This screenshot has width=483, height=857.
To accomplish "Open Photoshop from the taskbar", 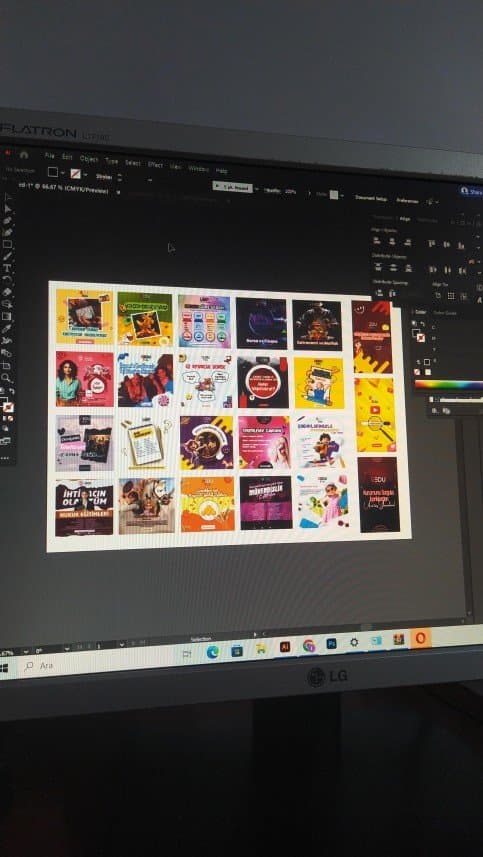I will (331, 644).
